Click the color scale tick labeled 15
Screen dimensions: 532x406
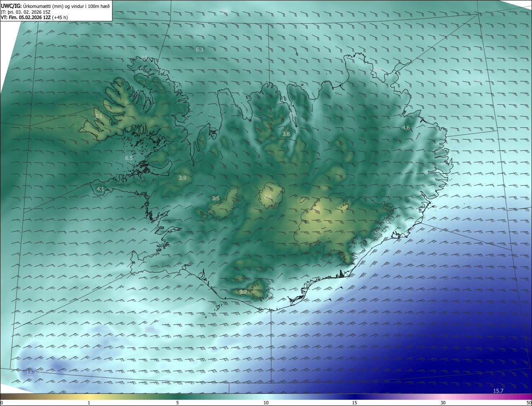pyautogui.click(x=355, y=403)
